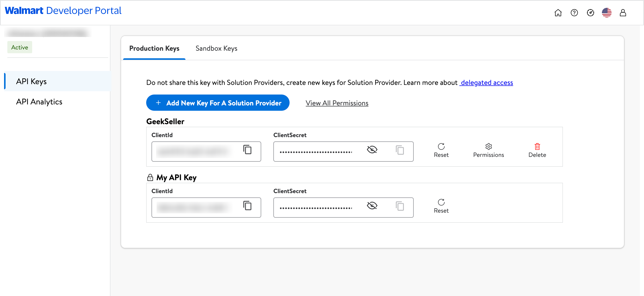
Task: Reset the GeekSeller key
Action: 441,150
